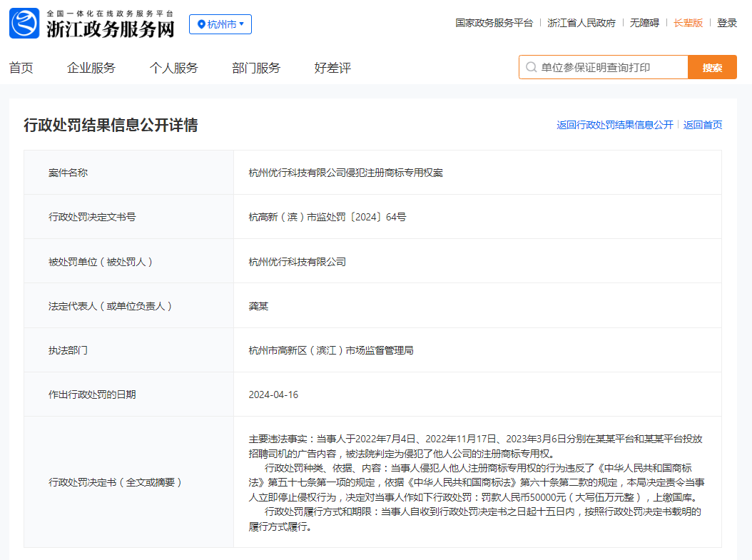Open the 企业服务 menu
Viewport: 752px width, 560px height.
(x=91, y=68)
